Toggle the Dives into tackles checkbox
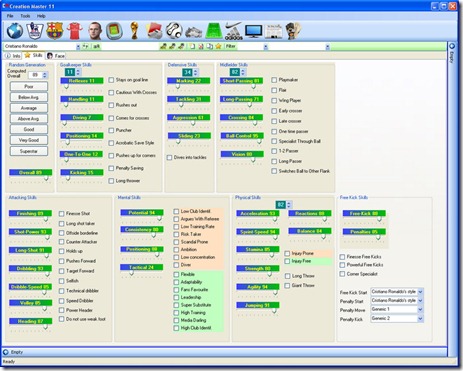 click(169, 157)
